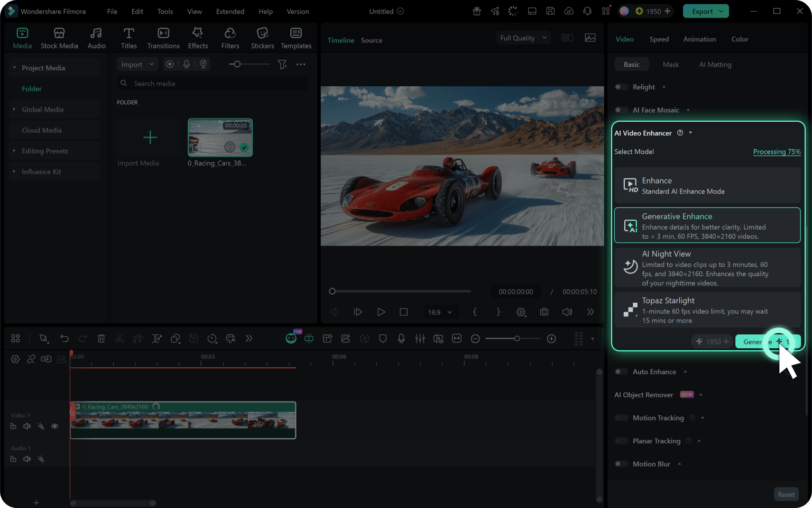The image size is (812, 508).
Task: Click the filter icon in media panel
Action: [x=283, y=65]
